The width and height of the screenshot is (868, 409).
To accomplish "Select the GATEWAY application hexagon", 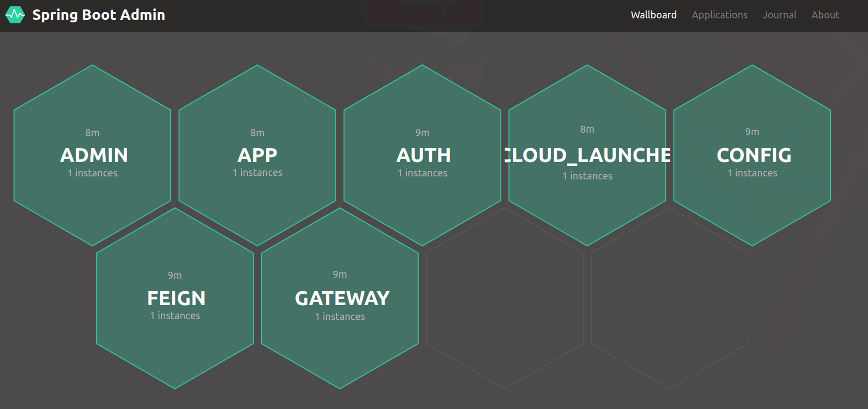I will (340, 298).
